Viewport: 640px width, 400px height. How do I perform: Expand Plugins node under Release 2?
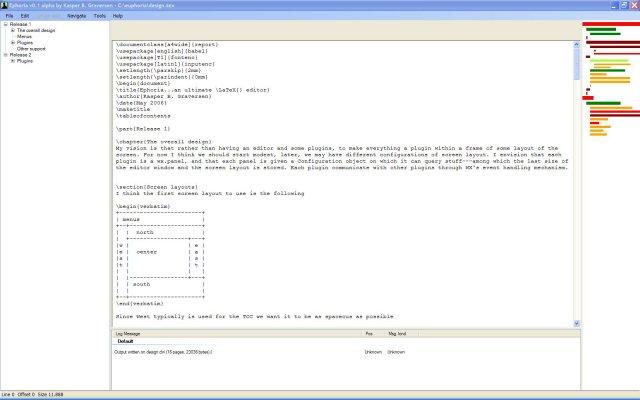tap(13, 61)
